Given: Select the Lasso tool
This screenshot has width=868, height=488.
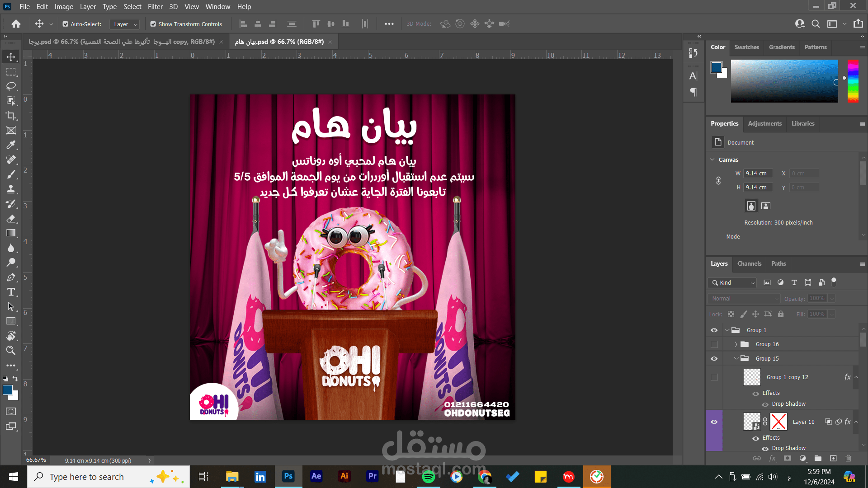Looking at the screenshot, I should pyautogui.click(x=11, y=86).
